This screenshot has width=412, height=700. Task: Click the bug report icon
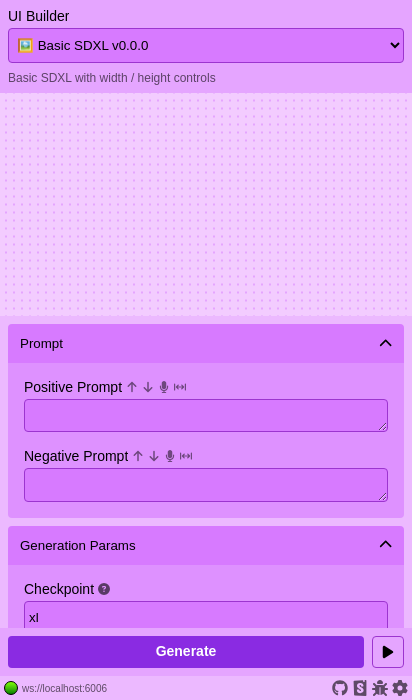(380, 688)
